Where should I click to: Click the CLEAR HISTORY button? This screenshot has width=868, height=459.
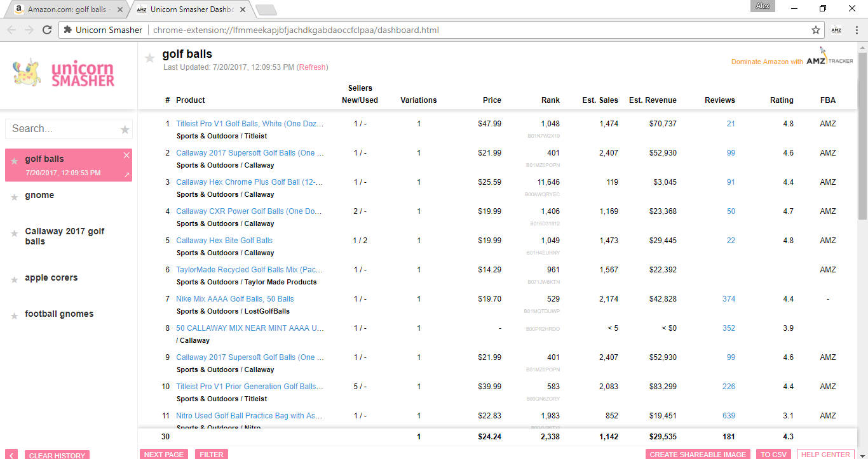57,455
